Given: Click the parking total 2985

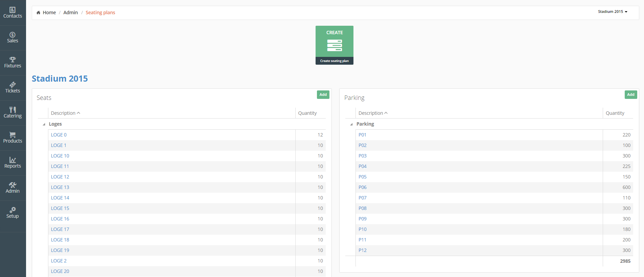Looking at the screenshot, I should [x=625, y=261].
